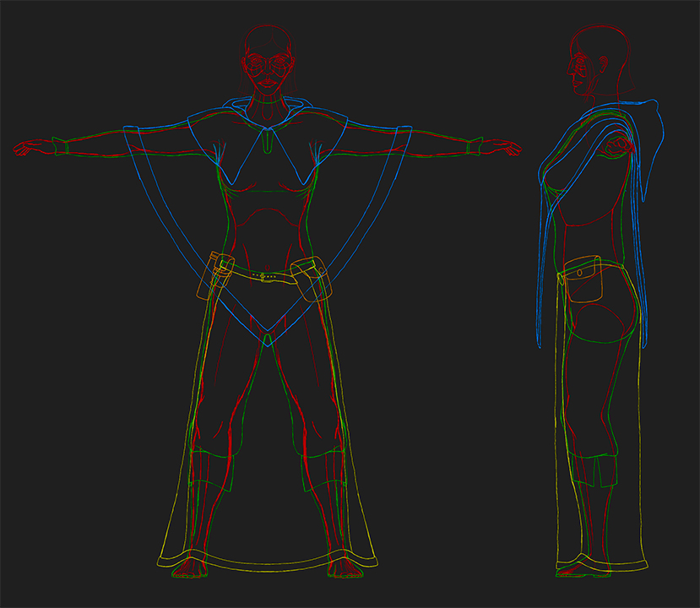Select the belt buckle on front view
The width and height of the screenshot is (700, 608).
click(267, 276)
